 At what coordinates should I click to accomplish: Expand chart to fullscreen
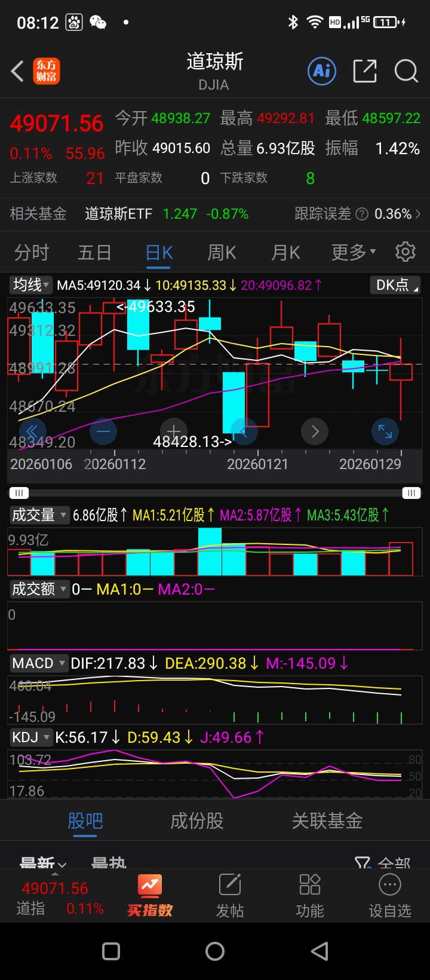pos(385,431)
